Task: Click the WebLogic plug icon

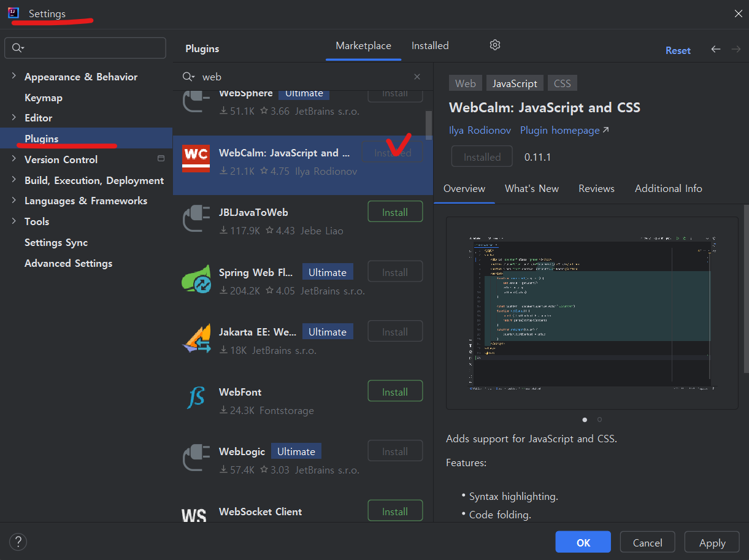Action: tap(196, 459)
